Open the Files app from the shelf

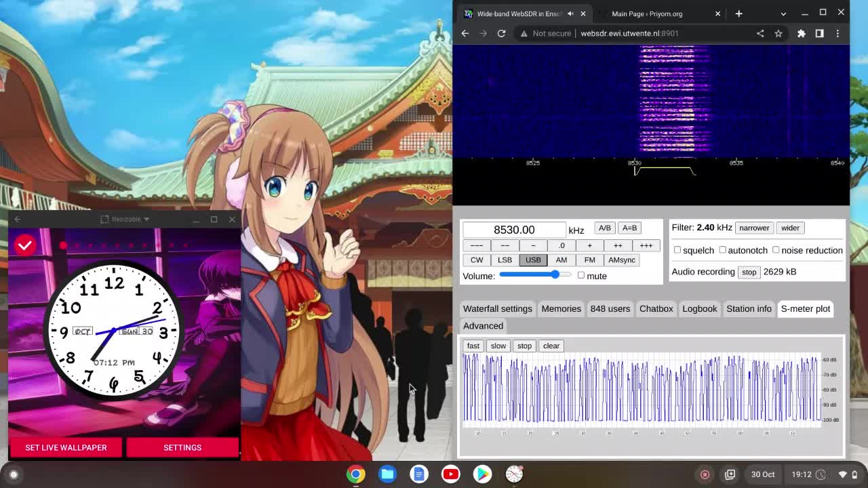tap(387, 474)
